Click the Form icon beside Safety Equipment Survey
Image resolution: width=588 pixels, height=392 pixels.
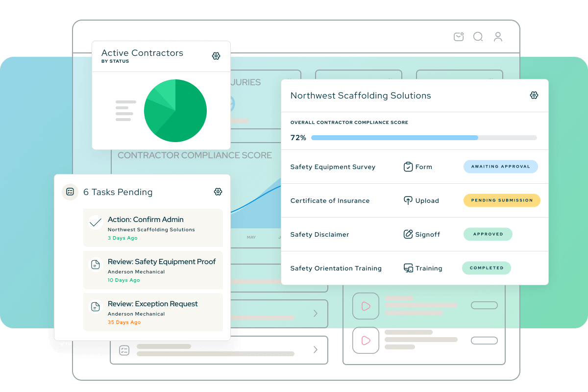coord(409,167)
